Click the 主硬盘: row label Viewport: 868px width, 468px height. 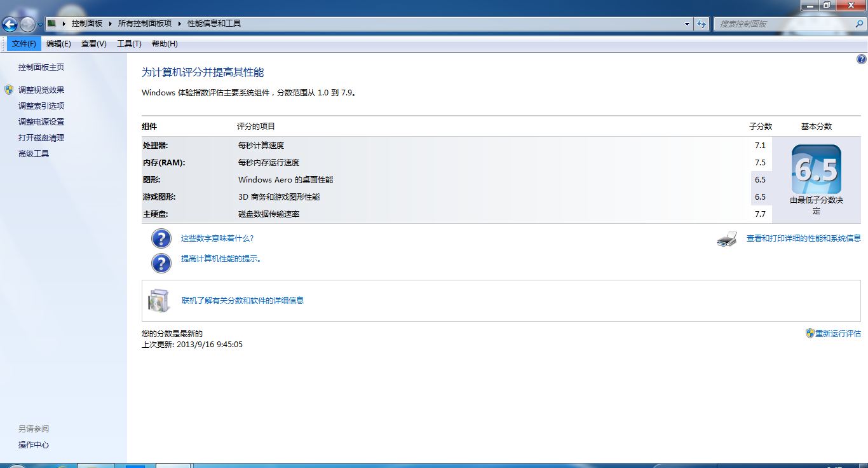click(x=156, y=214)
